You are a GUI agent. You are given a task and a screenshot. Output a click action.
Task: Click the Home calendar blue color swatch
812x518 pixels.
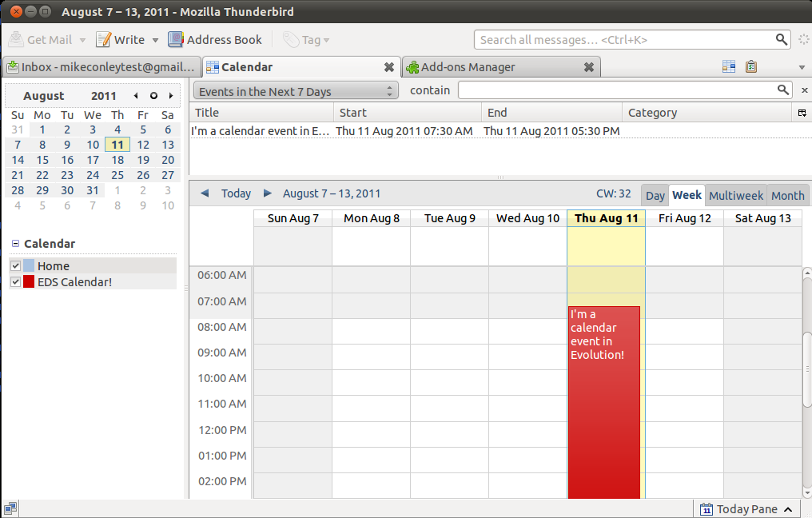click(x=29, y=265)
